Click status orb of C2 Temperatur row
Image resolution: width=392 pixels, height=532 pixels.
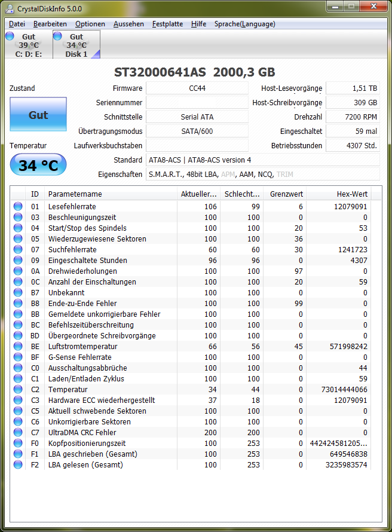(x=18, y=389)
